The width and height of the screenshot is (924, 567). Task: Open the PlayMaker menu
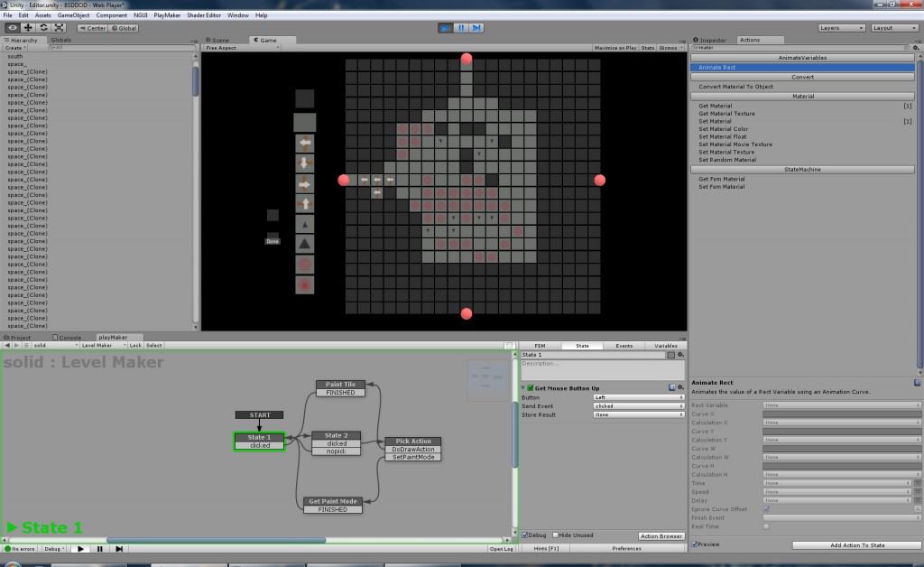(167, 14)
